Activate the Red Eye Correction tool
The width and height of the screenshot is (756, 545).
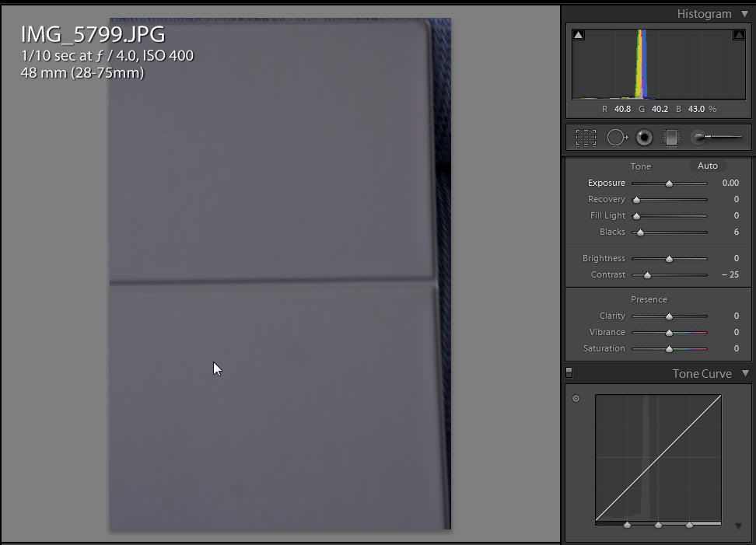tap(644, 138)
